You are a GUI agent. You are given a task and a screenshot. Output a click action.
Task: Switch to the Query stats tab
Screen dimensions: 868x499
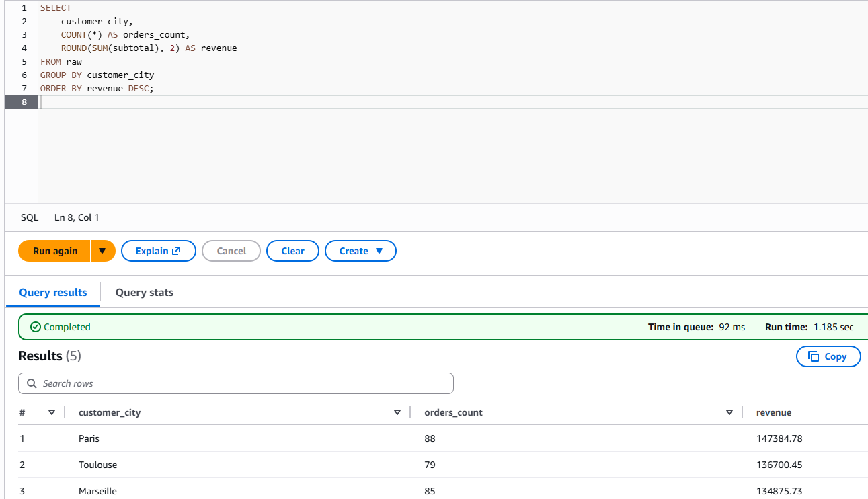[x=144, y=293]
